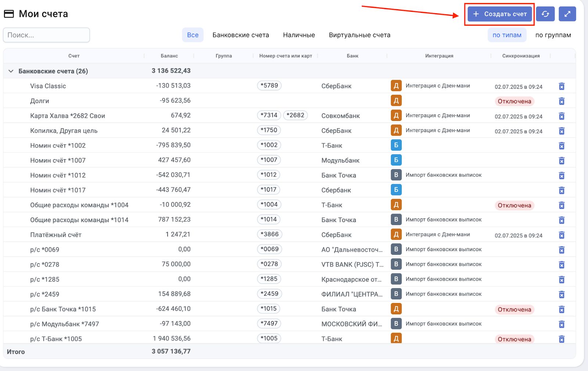Focus the Поиск search field
The image size is (588, 371).
46,35
